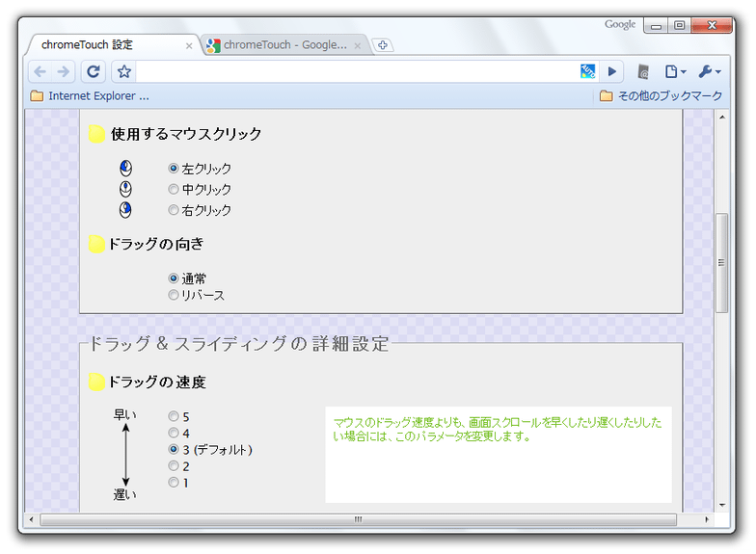Select the 中クリック radio button
The height and width of the screenshot is (554, 756).
(174, 189)
